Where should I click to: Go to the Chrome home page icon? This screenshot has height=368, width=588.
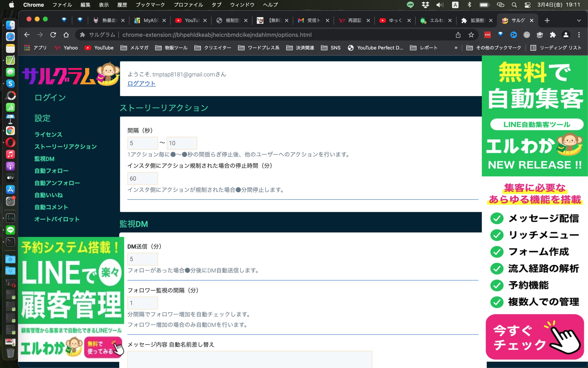[66, 35]
